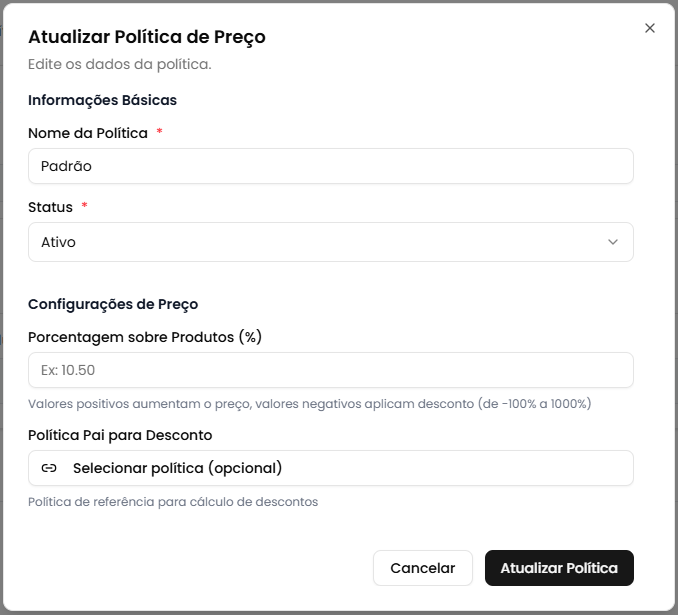The height and width of the screenshot is (615, 678).
Task: Click the Porcentagem sobre Produtos (%) label
Action: 145,337
